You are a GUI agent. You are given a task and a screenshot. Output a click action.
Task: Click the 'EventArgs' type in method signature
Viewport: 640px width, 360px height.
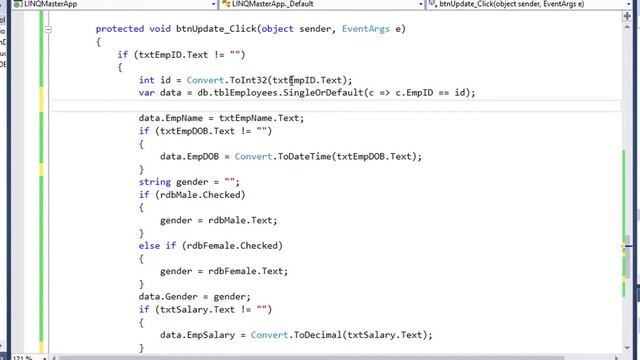[366, 29]
